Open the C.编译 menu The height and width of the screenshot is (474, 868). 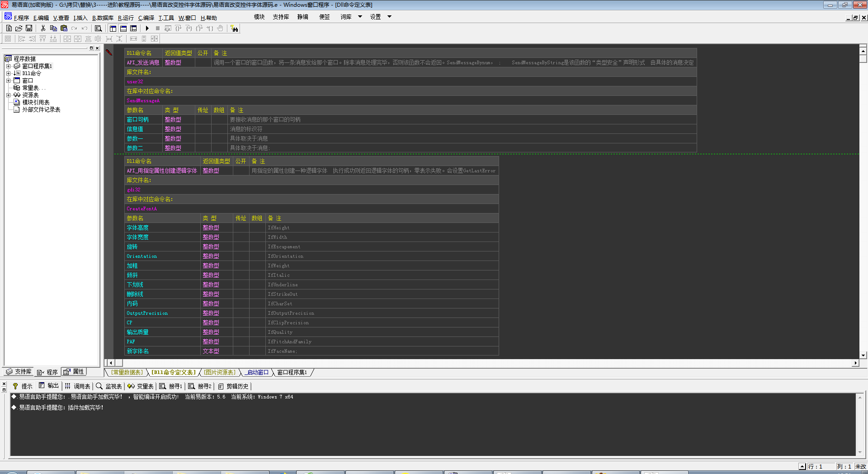tap(146, 18)
